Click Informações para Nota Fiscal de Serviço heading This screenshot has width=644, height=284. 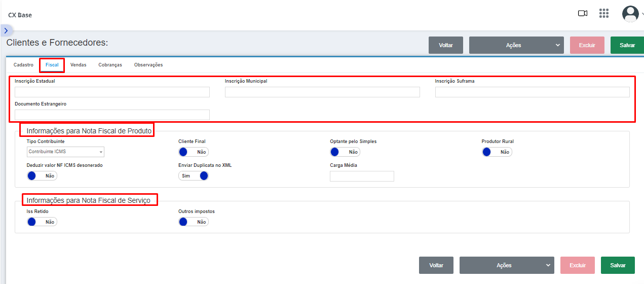[x=88, y=200]
